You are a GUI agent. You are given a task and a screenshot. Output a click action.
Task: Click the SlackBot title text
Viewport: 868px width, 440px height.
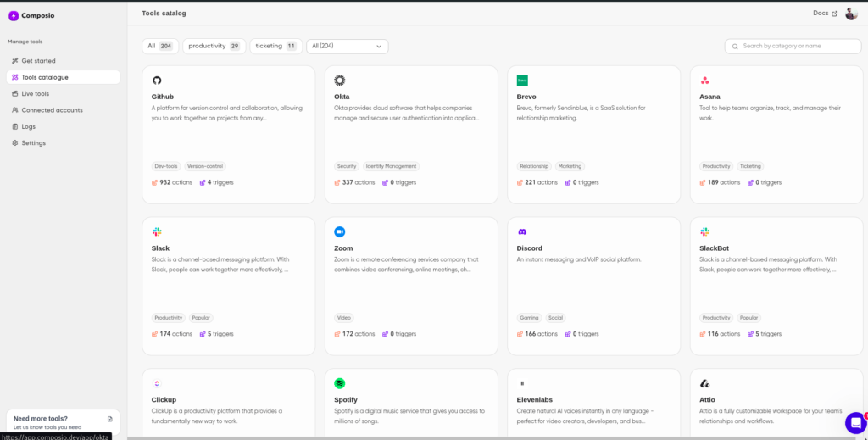714,248
